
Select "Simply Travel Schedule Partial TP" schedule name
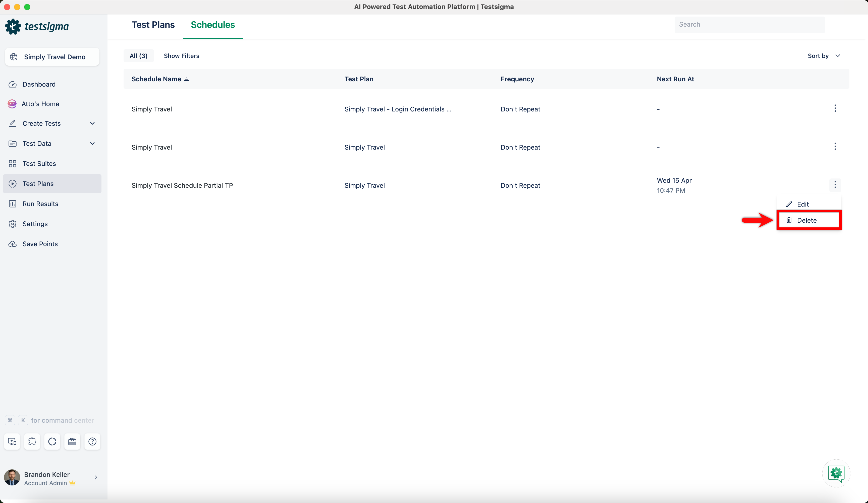(x=182, y=185)
